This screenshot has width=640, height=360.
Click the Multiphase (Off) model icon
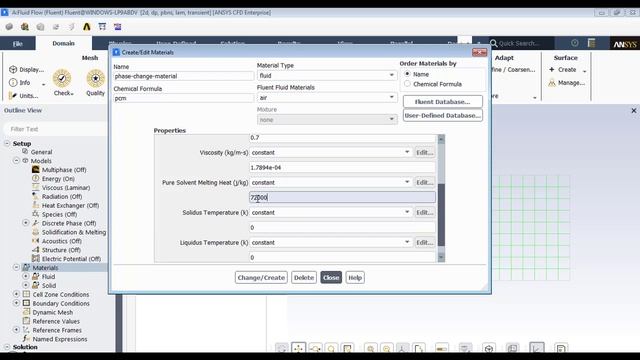36,169
